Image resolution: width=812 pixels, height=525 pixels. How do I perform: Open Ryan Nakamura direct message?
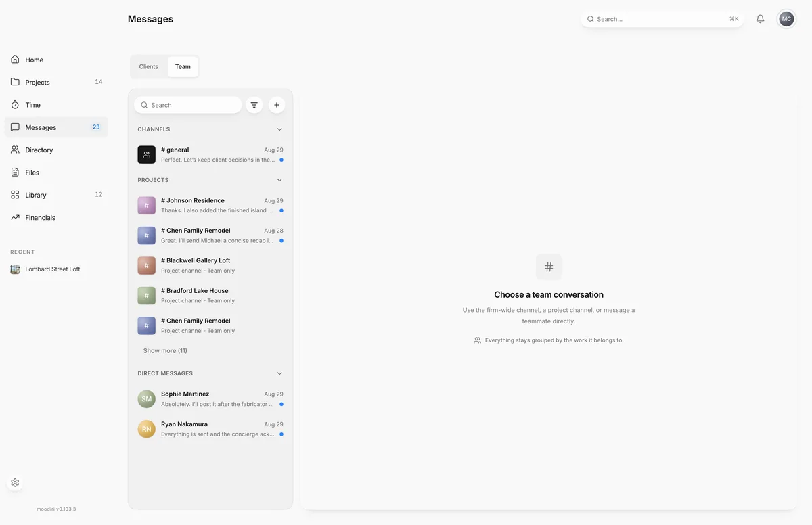[x=210, y=429]
